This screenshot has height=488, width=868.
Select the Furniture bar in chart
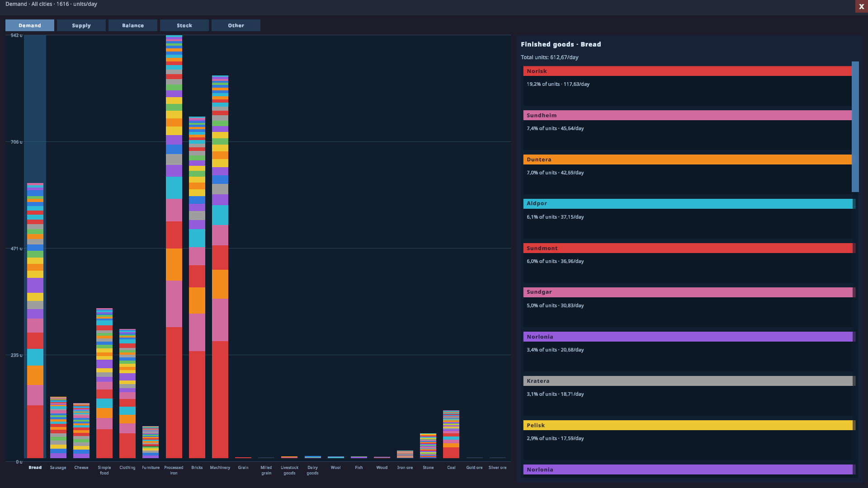pyautogui.click(x=151, y=442)
